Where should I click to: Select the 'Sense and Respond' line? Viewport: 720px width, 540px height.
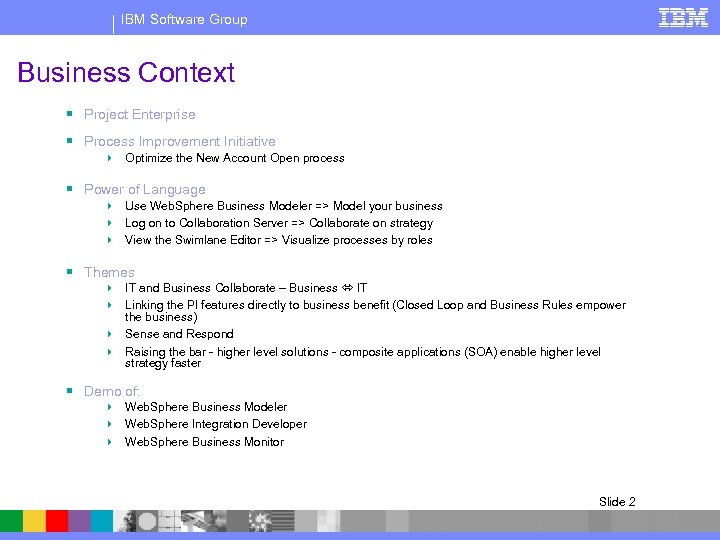click(179, 334)
